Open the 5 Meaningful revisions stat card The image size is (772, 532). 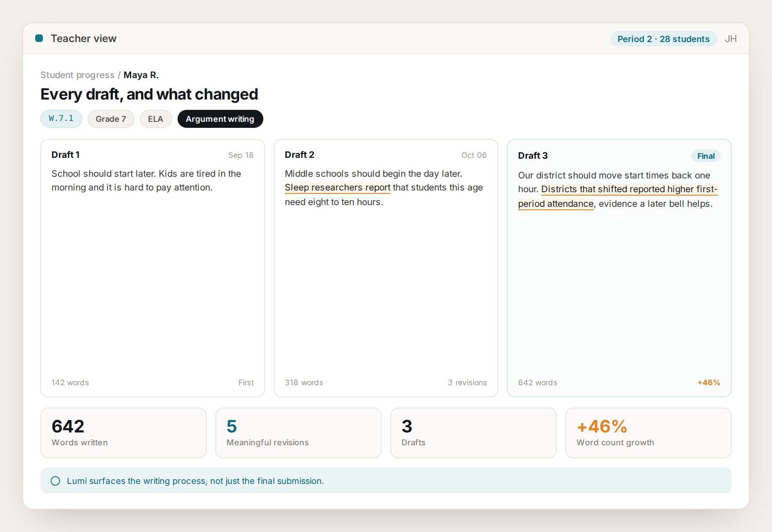(299, 433)
